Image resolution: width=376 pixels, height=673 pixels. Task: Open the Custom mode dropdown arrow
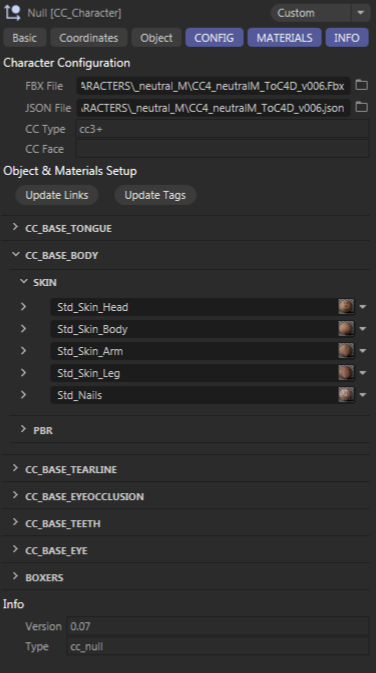click(361, 13)
